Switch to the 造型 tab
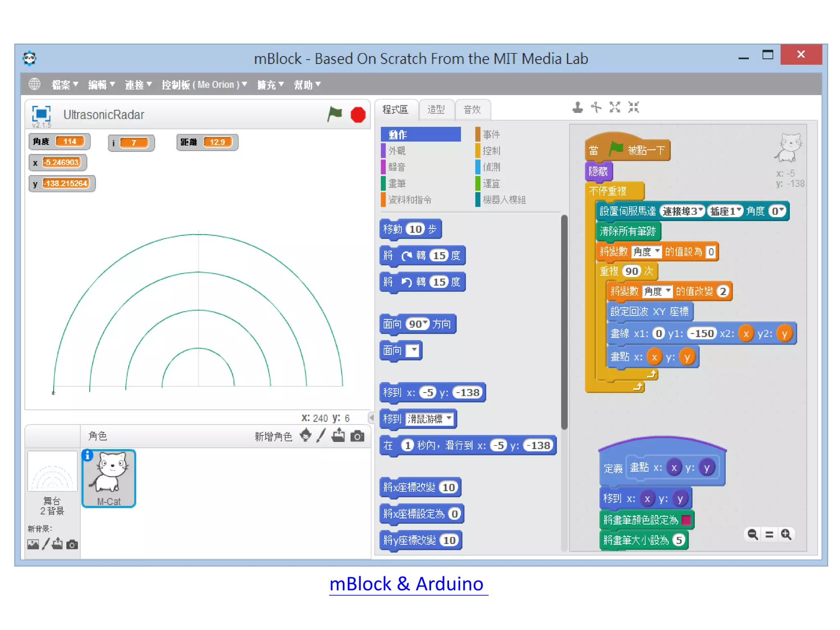 [436, 110]
